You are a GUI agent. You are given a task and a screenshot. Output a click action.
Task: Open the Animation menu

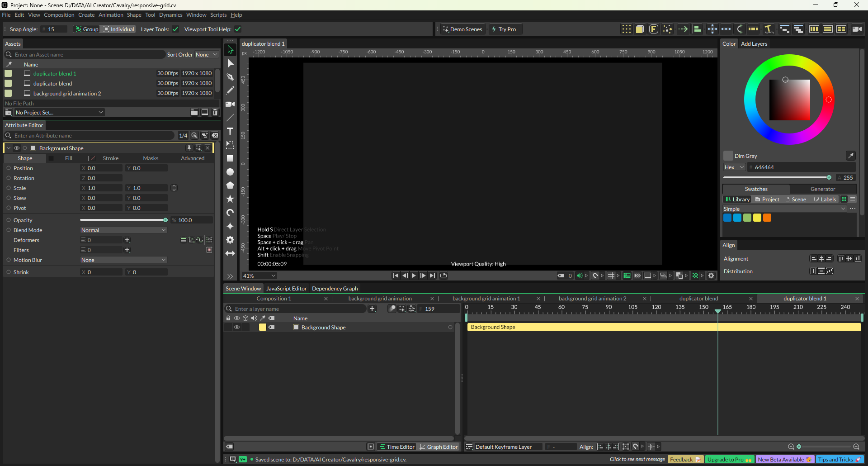tap(111, 15)
